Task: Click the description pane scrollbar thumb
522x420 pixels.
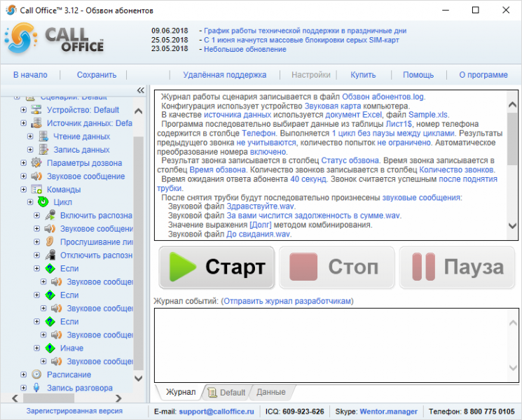Action: (x=512, y=139)
